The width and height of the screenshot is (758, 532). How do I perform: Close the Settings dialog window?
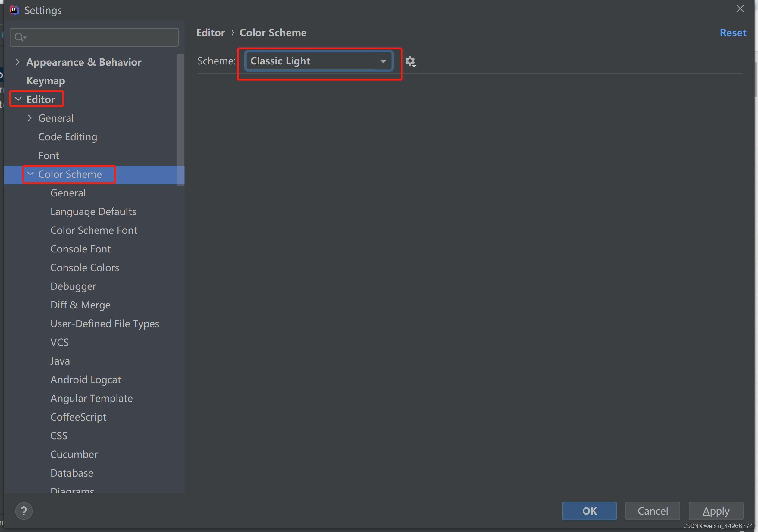pyautogui.click(x=740, y=8)
